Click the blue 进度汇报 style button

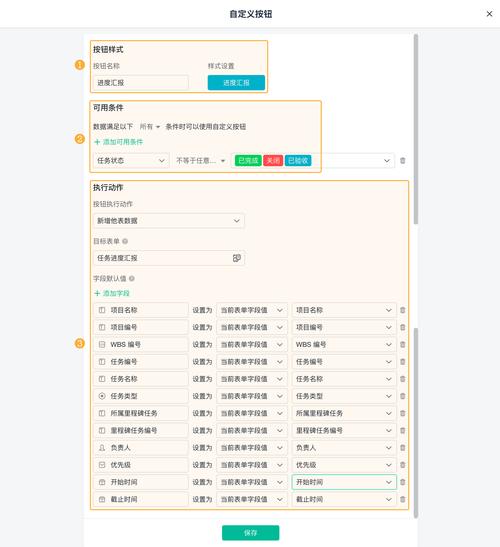pyautogui.click(x=236, y=83)
